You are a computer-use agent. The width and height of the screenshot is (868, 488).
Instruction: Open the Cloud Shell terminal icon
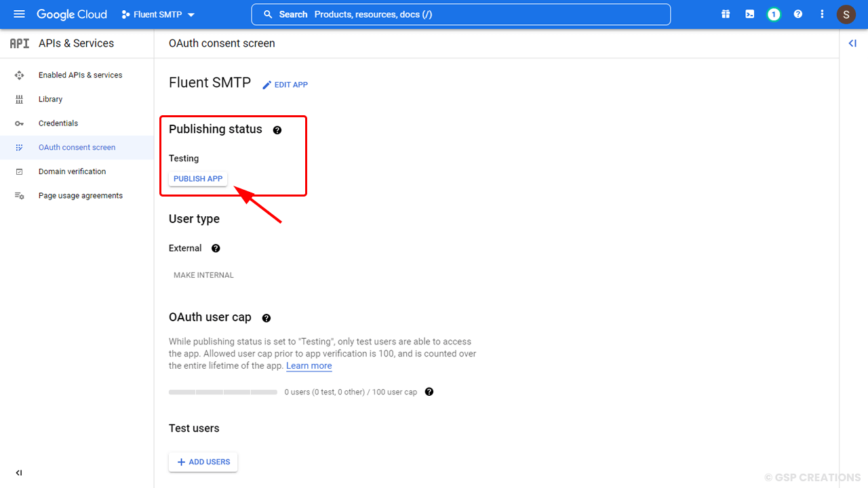point(749,14)
